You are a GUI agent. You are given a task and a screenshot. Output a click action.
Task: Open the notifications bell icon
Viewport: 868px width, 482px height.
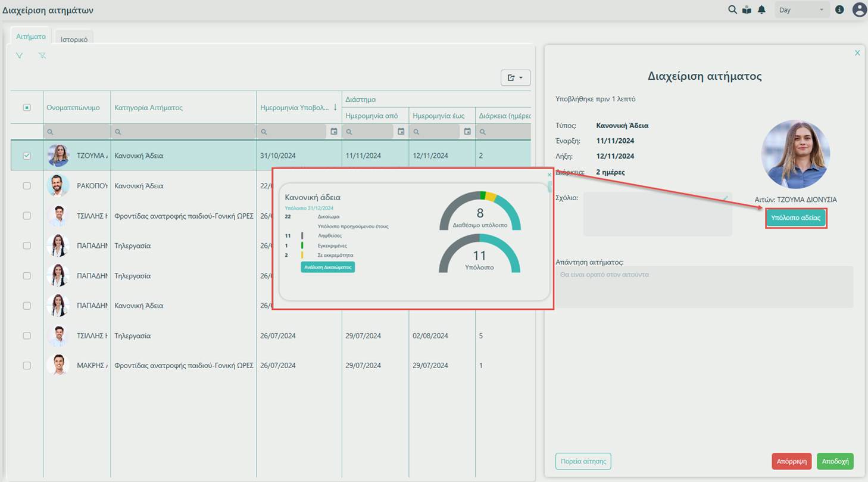pyautogui.click(x=761, y=10)
